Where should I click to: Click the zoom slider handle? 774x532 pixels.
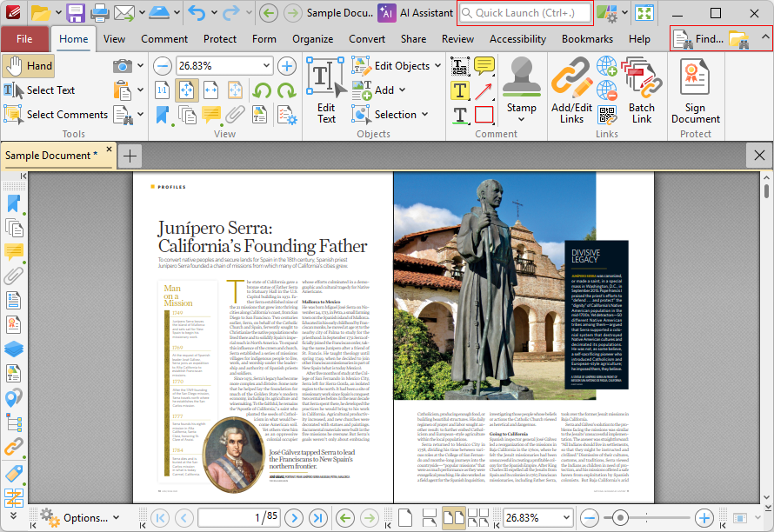click(x=619, y=518)
